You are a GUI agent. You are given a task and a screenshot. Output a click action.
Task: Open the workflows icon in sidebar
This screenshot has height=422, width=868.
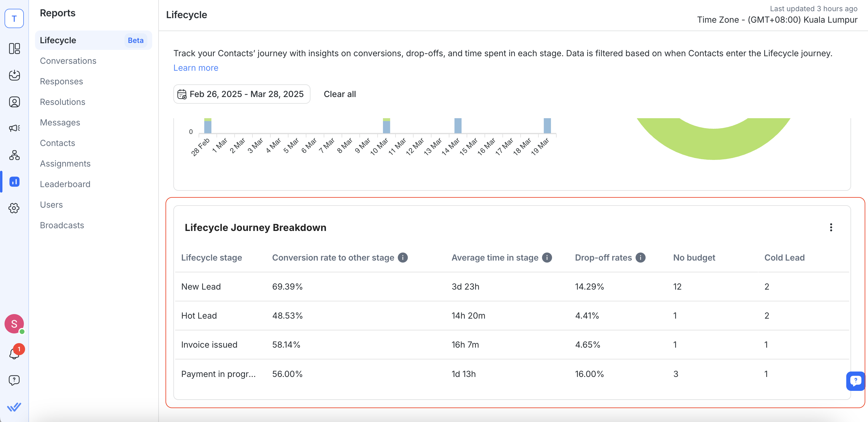pyautogui.click(x=14, y=155)
